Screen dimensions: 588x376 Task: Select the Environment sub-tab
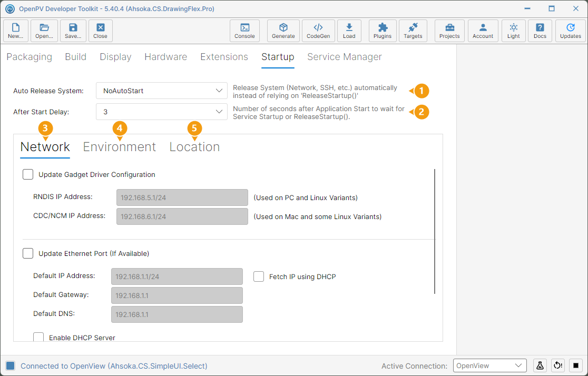tap(119, 147)
